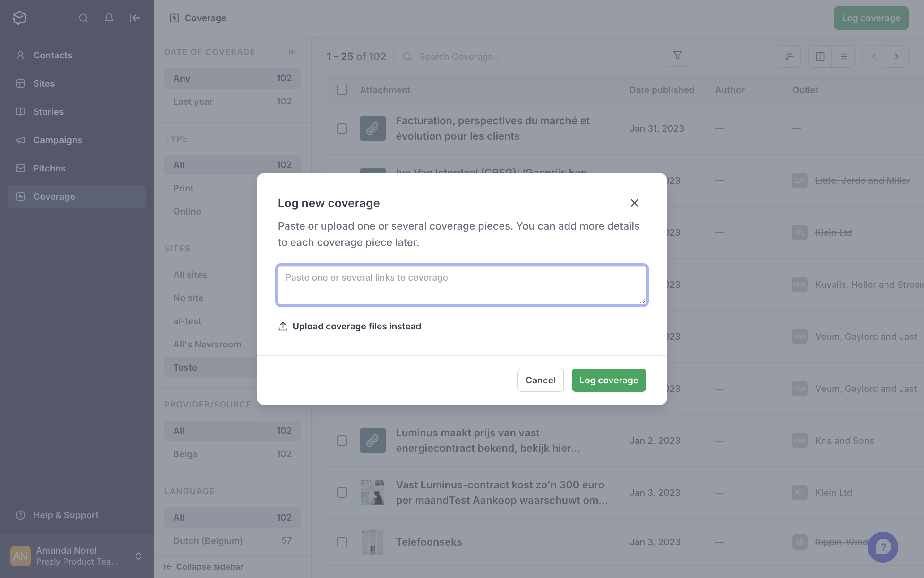
Task: Open Telefoonseks clipping thumbnail
Action: tap(373, 542)
